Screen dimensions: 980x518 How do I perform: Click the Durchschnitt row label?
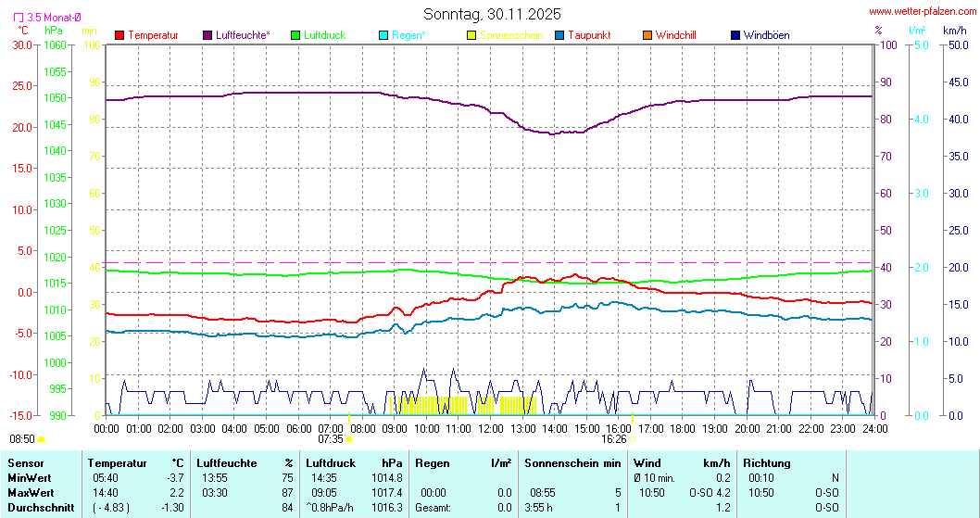click(37, 507)
